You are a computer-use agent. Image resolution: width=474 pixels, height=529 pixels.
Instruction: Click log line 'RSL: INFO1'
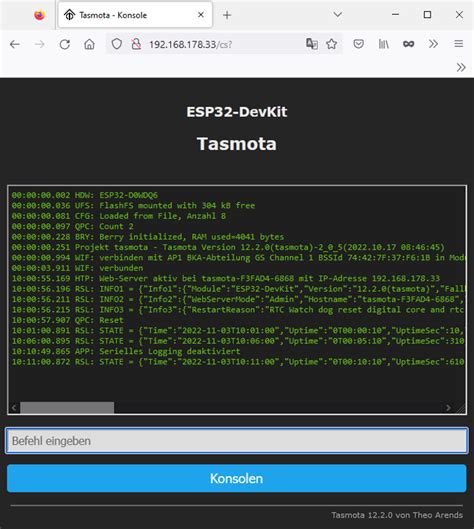point(239,289)
